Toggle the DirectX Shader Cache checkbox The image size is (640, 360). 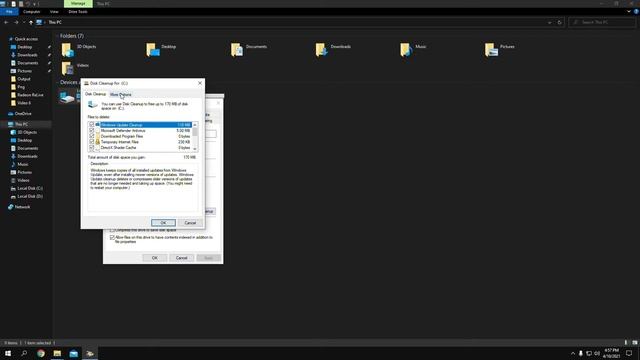[91, 147]
